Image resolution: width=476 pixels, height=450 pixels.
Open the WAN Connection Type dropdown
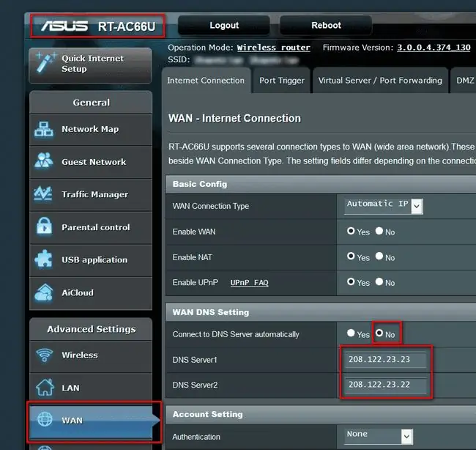(x=384, y=206)
